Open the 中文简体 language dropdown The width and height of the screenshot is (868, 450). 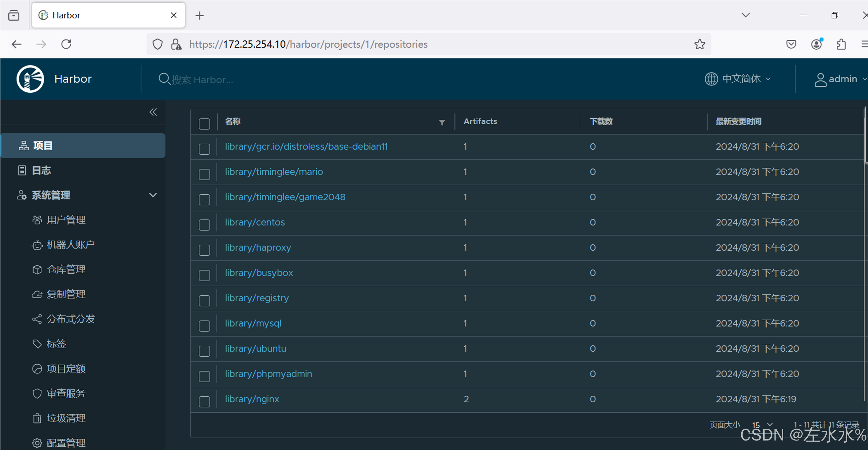(x=738, y=79)
